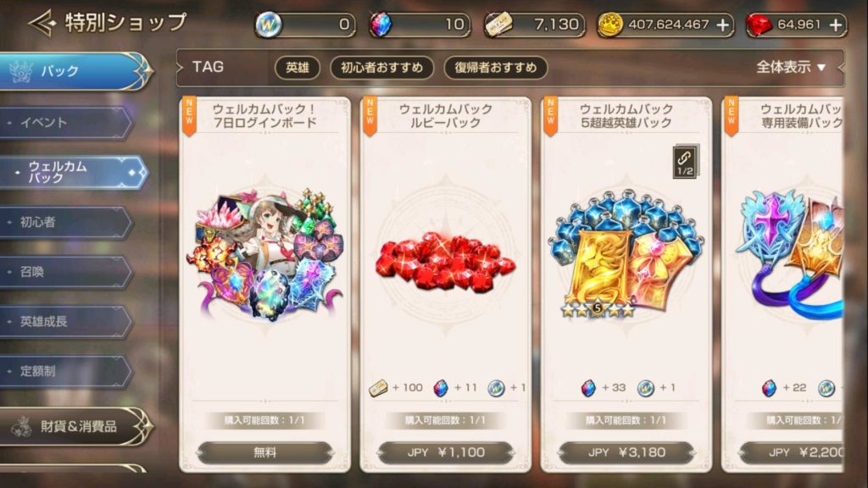The height and width of the screenshot is (488, 868).
Task: Open the 全体表示 dropdown
Action: (791, 68)
